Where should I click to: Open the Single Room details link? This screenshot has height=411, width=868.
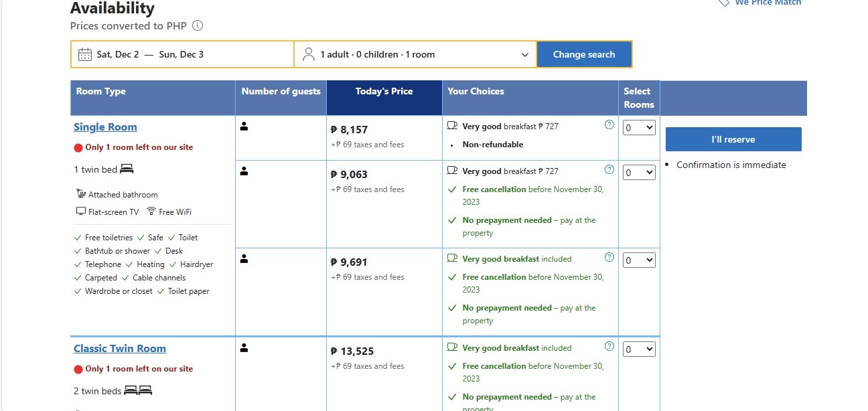click(105, 127)
